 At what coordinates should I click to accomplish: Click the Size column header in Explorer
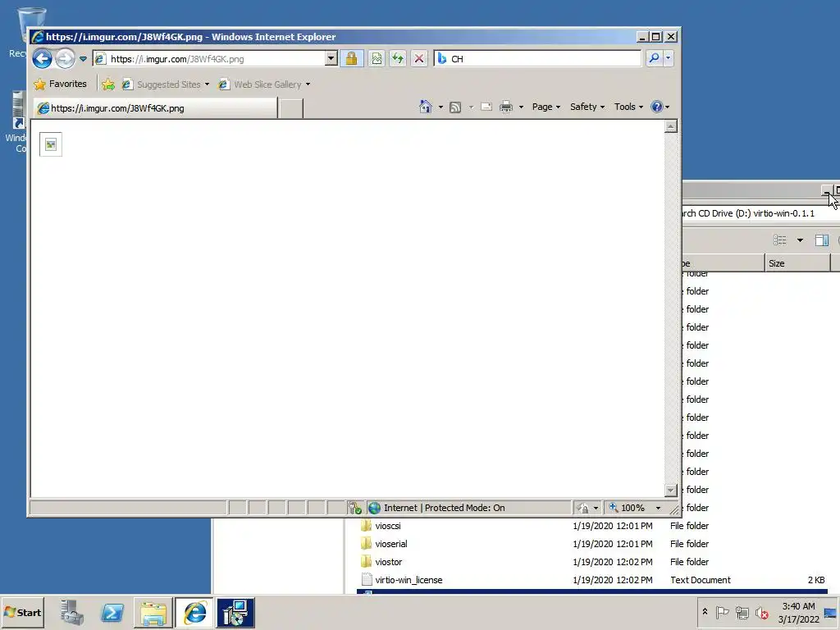(x=797, y=263)
